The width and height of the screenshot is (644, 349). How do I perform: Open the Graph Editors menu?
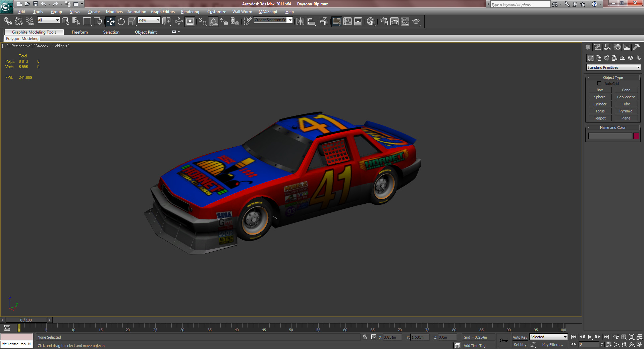click(163, 12)
